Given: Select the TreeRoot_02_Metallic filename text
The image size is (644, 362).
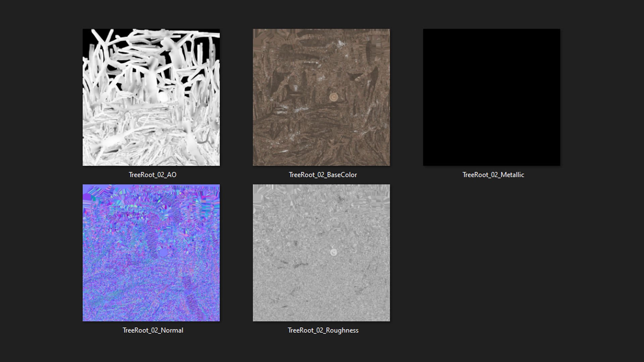Looking at the screenshot, I should coord(493,175).
